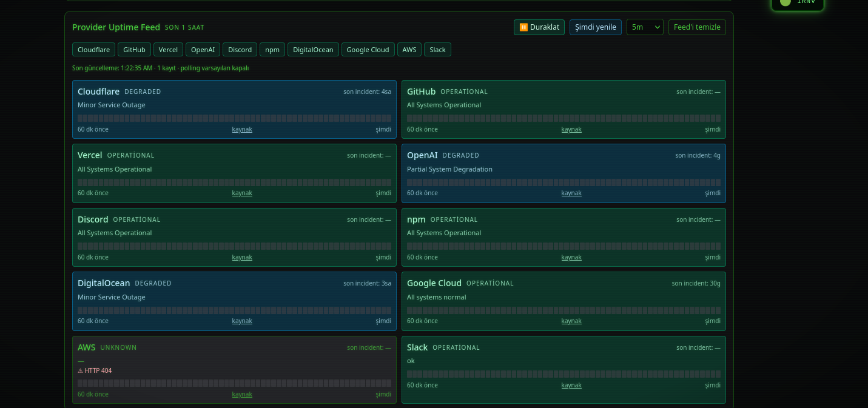Click the Şimdi yenile button
Image resolution: width=868 pixels, height=408 pixels.
pyautogui.click(x=596, y=27)
